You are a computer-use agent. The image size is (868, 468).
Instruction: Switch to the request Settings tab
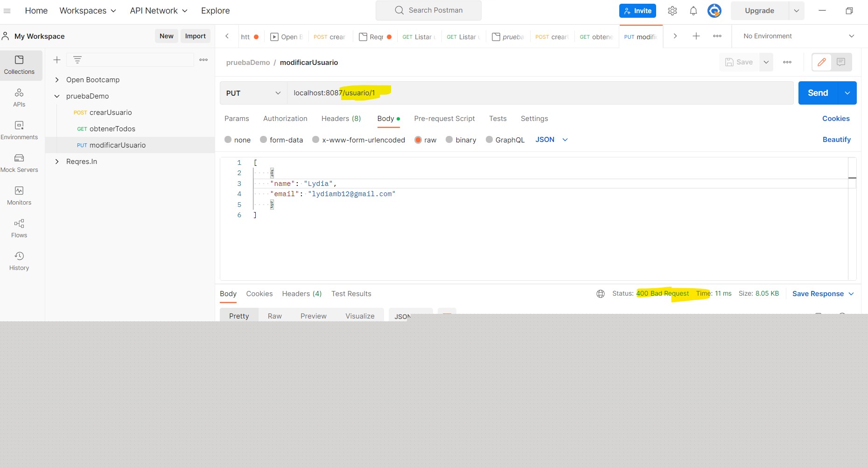point(534,119)
